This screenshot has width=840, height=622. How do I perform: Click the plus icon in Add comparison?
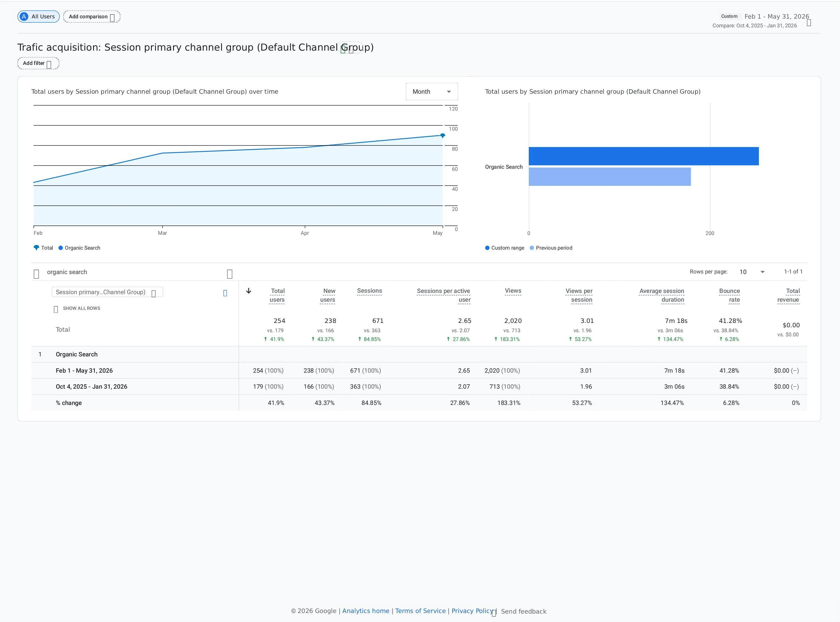click(x=112, y=18)
